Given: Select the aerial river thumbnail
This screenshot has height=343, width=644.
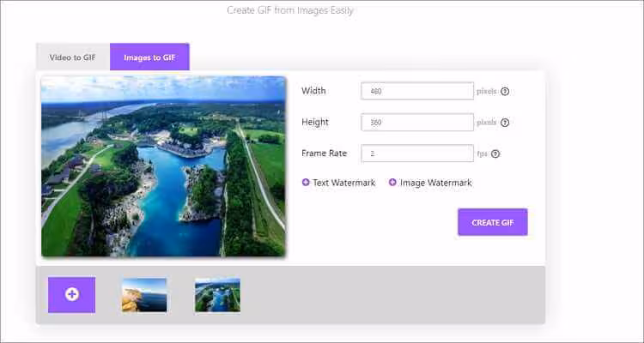Looking at the screenshot, I should [x=218, y=295].
